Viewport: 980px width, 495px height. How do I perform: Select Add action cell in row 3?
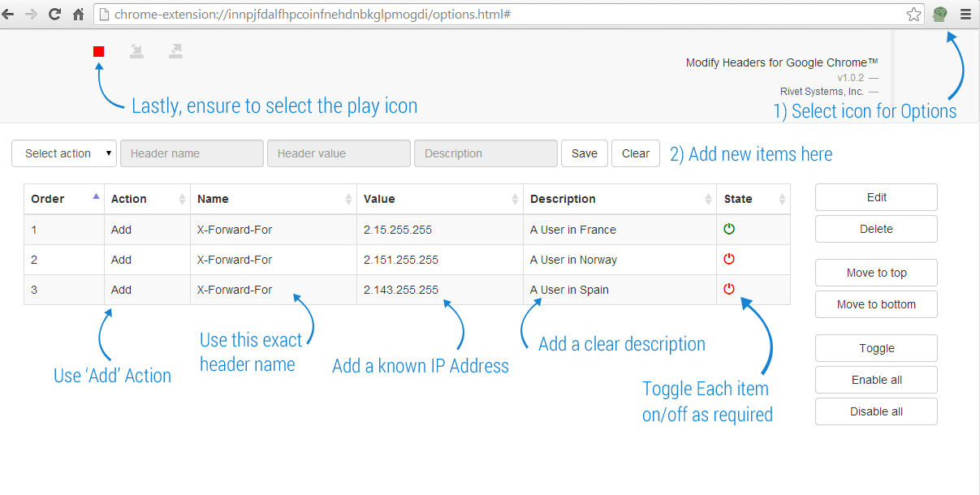point(148,290)
